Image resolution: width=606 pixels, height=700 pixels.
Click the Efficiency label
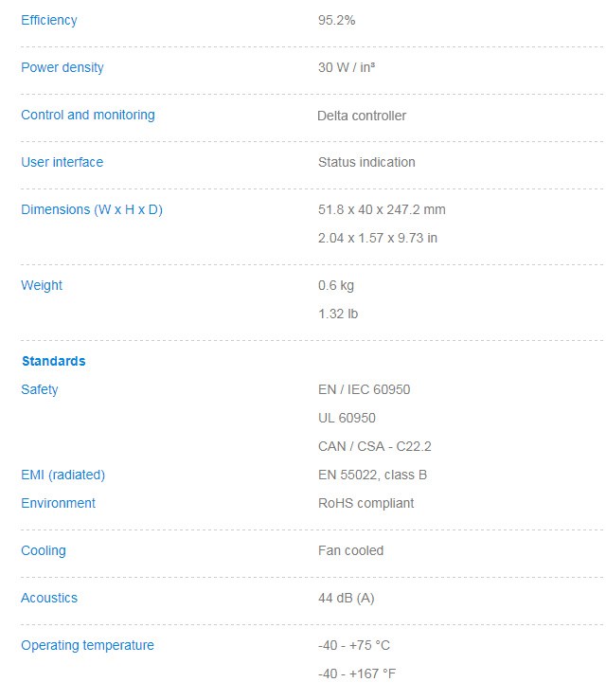point(49,20)
